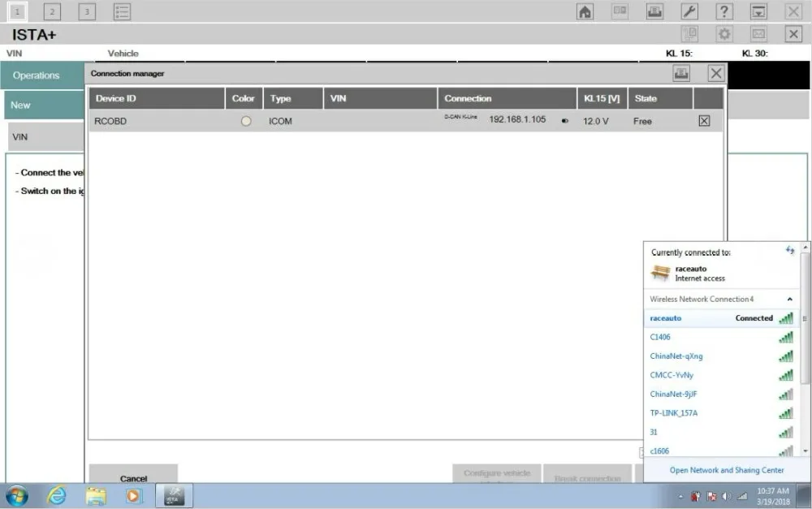
Task: Click the 12.0 V voltage cell
Action: tap(595, 121)
